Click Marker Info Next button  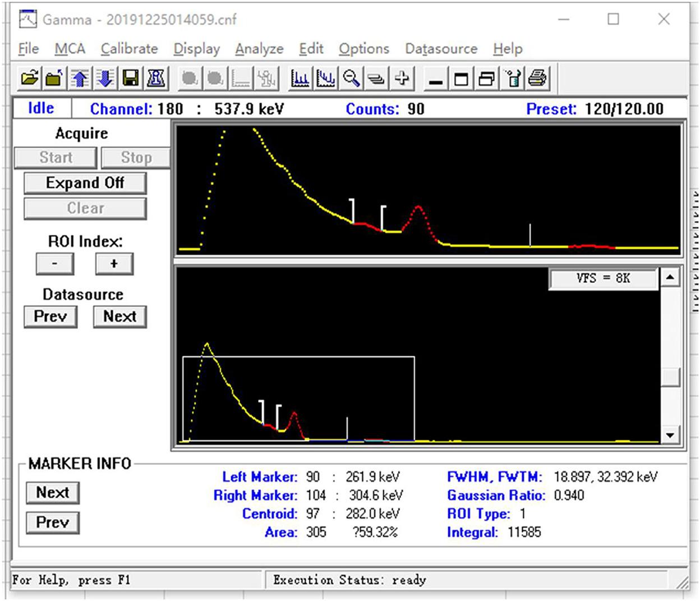(x=53, y=493)
